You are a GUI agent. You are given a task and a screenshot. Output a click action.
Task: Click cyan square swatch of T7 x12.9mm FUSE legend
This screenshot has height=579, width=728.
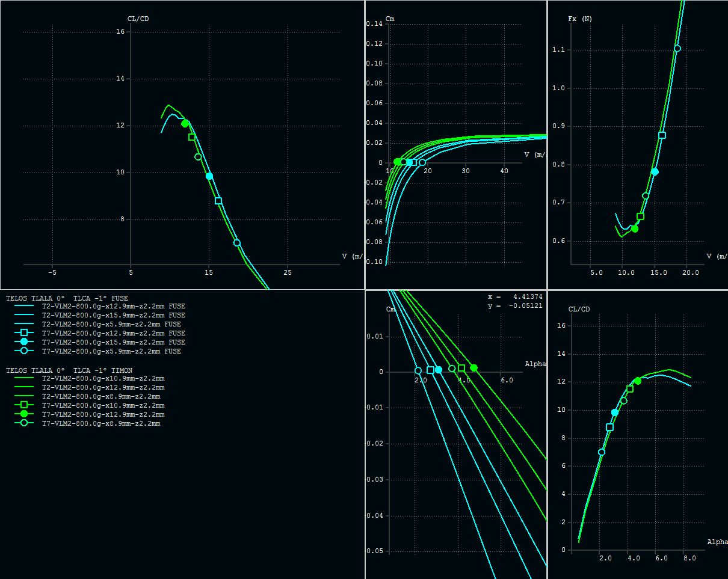[x=23, y=333]
